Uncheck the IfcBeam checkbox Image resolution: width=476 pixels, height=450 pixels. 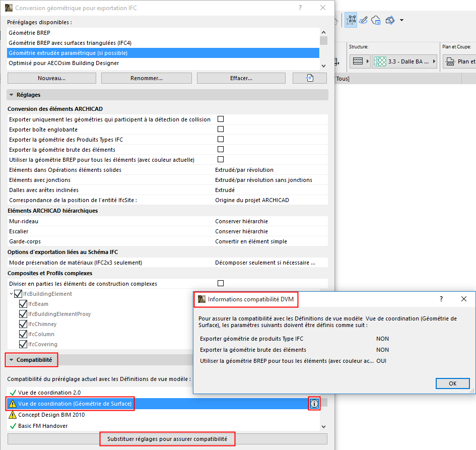point(23,304)
